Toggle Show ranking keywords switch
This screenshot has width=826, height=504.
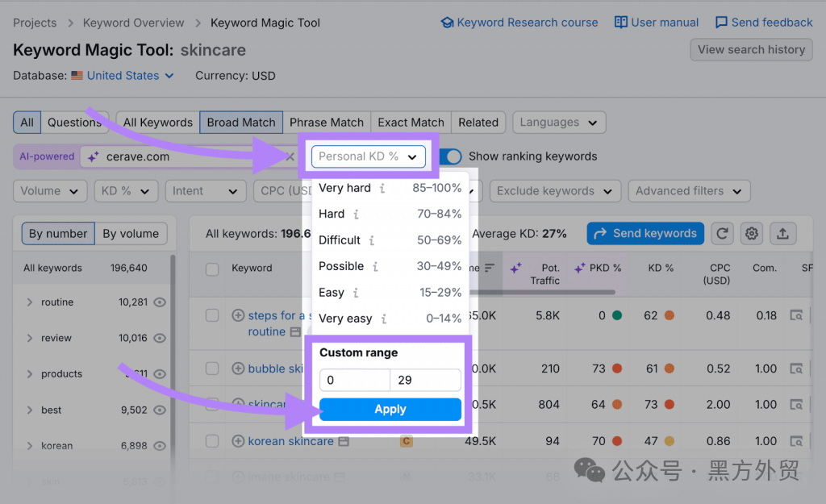pyautogui.click(x=450, y=156)
